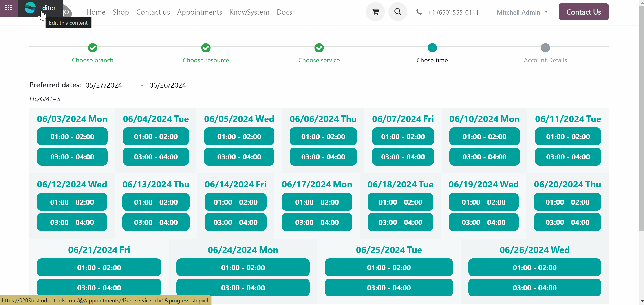Select 03:00 - 04:00 on 06/04/2024 Tue
Screen dimensions: 644x305
click(156, 157)
